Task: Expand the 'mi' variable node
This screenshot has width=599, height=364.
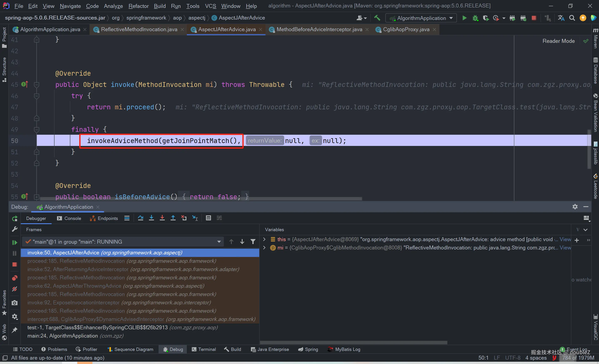Action: (264, 248)
